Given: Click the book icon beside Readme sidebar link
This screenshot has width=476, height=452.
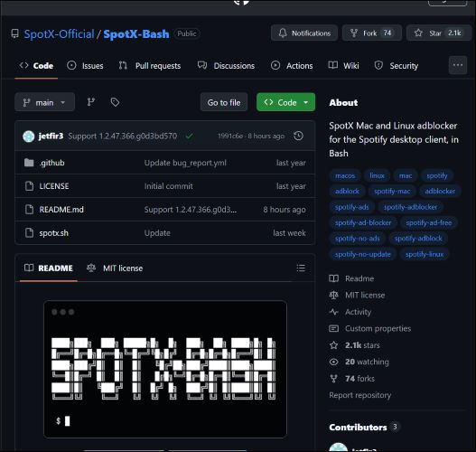Looking at the screenshot, I should pos(333,278).
